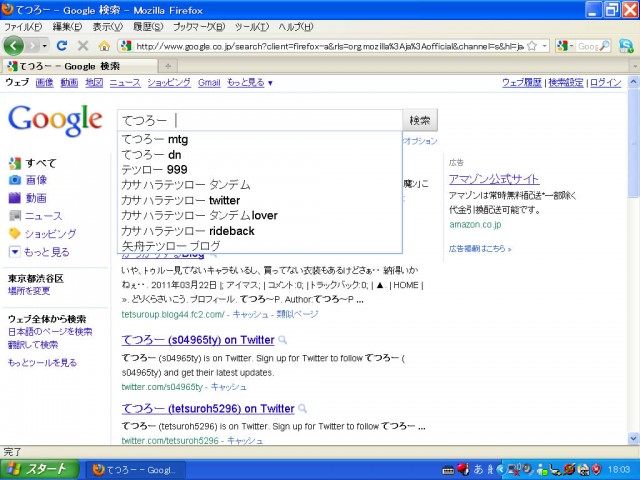Click the Skype toolbar icon

626,46
